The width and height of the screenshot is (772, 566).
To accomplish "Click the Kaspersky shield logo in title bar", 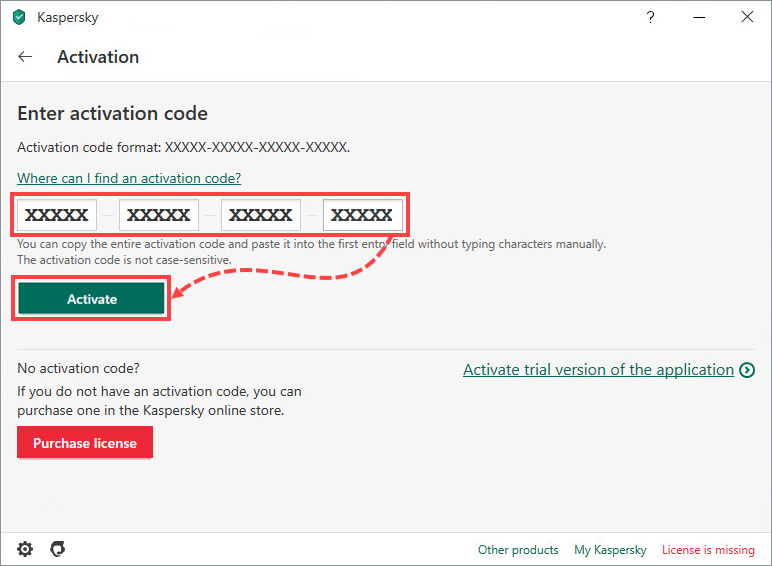I will point(18,17).
